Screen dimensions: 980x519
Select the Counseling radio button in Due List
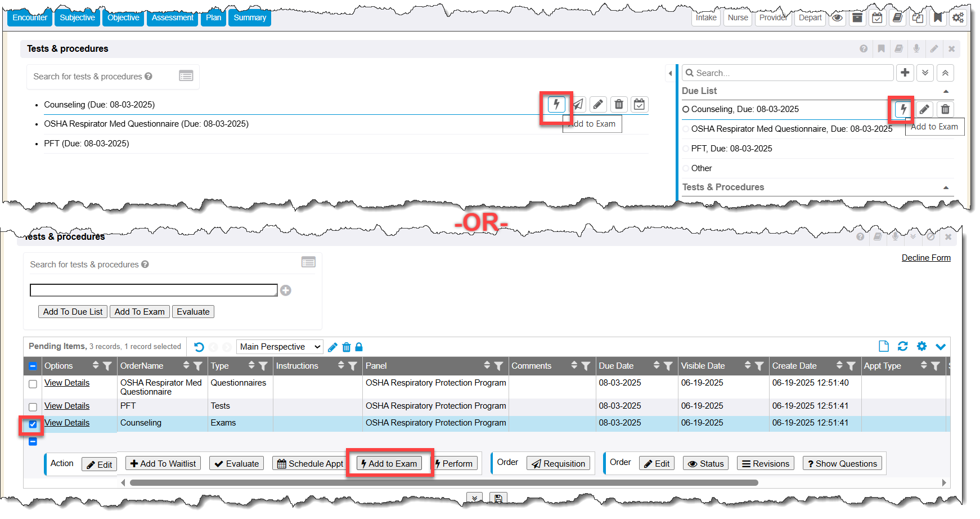point(686,109)
